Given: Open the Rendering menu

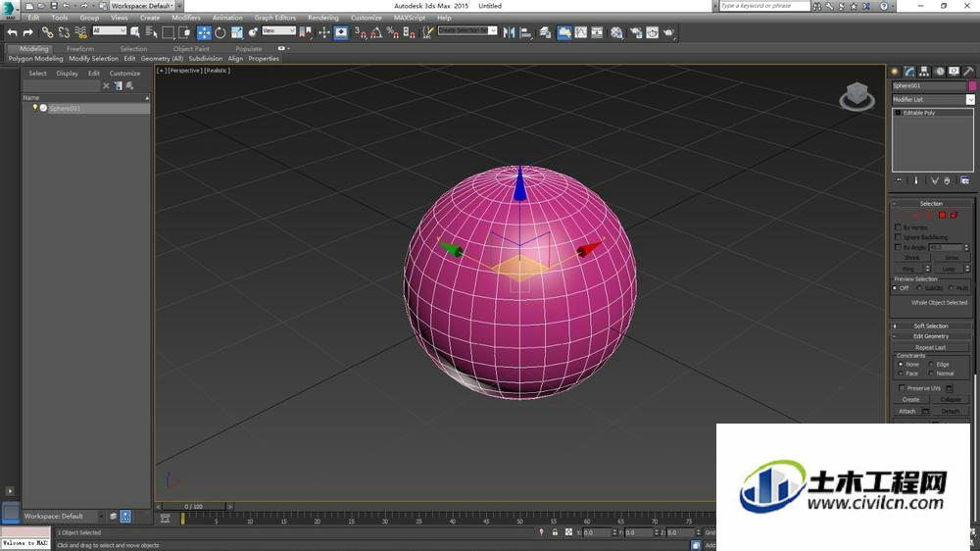Looking at the screenshot, I should pos(323,18).
